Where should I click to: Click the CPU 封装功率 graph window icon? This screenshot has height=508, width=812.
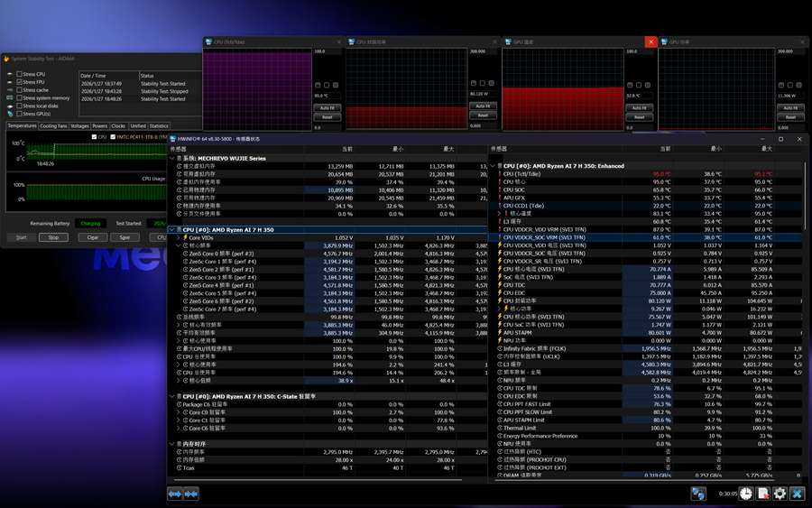(x=351, y=42)
